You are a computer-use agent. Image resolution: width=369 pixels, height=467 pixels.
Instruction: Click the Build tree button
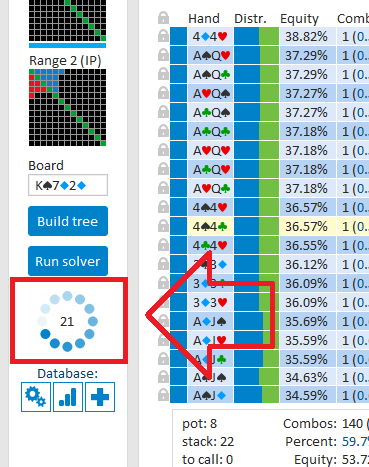click(x=68, y=221)
